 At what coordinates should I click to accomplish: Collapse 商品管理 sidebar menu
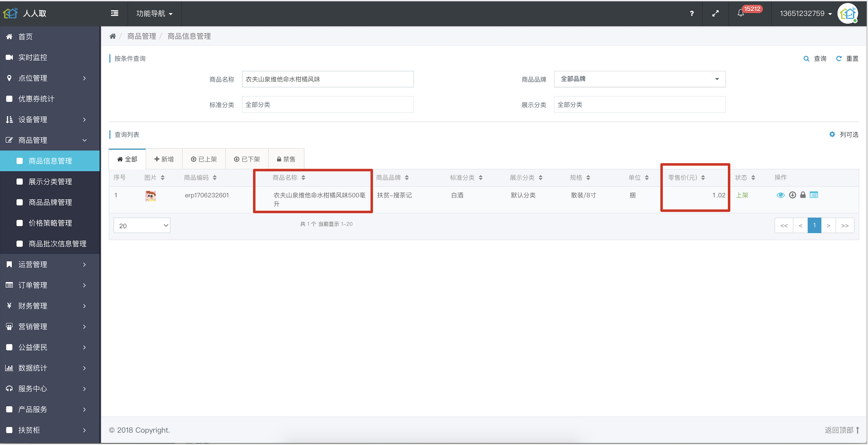click(x=50, y=140)
